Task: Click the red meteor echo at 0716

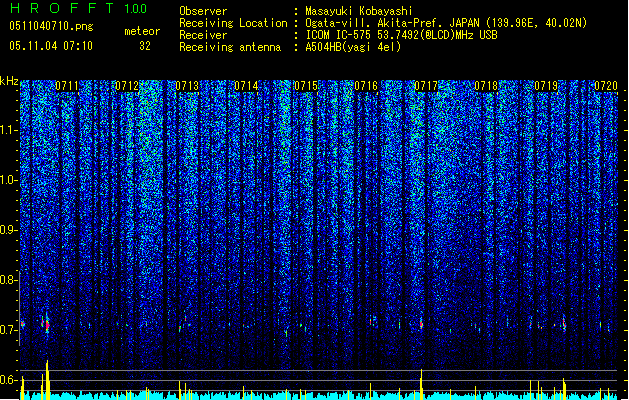Action: click(x=371, y=321)
